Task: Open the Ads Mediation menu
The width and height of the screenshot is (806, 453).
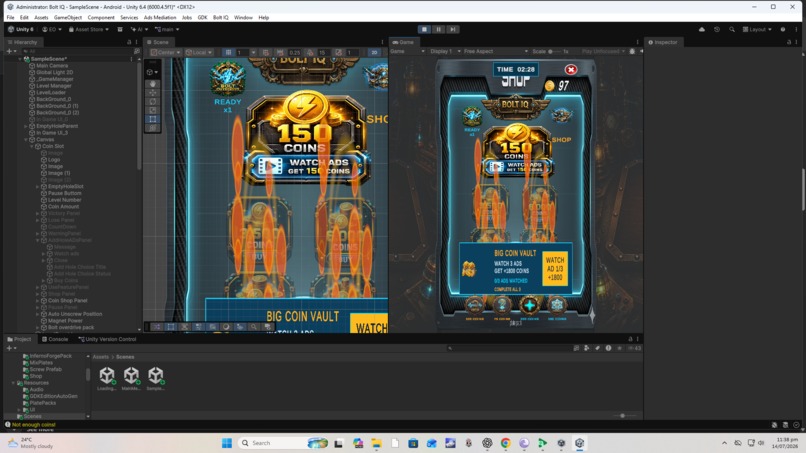Action: tap(160, 17)
